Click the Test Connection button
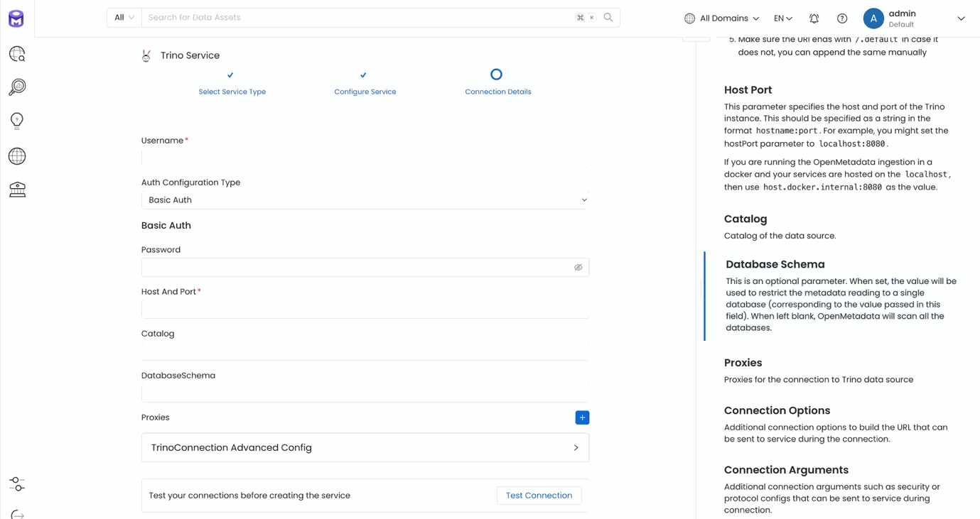The image size is (980, 519). click(539, 496)
